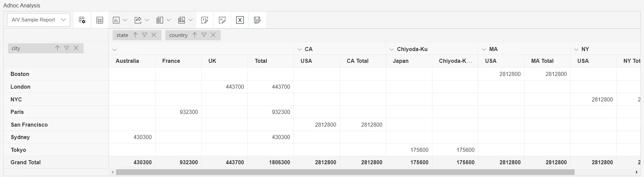Collapse the blank state column group
Screen dimensions: 644x177
[114, 50]
